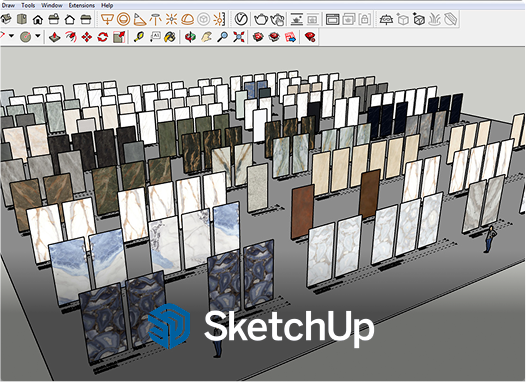Import a V-Ray proxy object

pyautogui.click(x=419, y=19)
